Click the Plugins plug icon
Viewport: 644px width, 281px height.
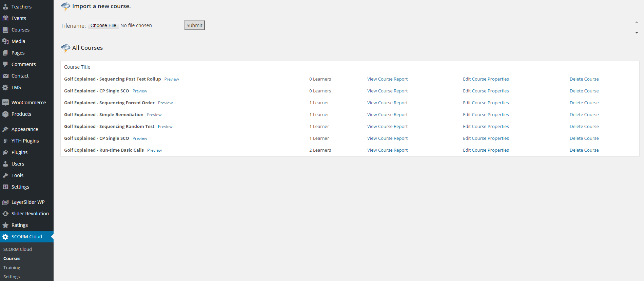[x=5, y=152]
